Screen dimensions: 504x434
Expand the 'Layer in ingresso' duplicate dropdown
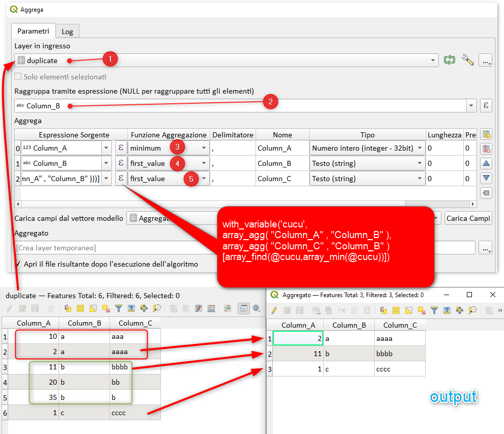pyautogui.click(x=433, y=61)
